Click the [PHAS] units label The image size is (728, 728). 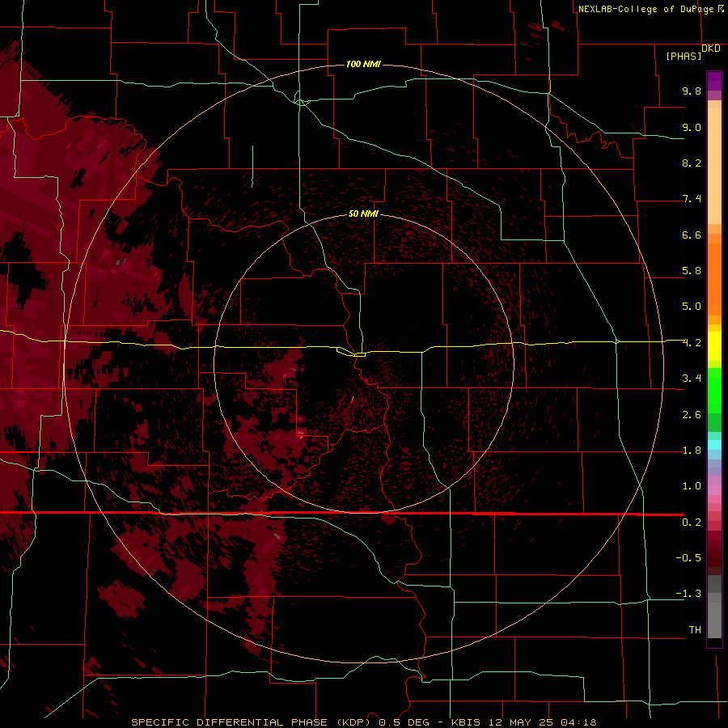(x=684, y=56)
